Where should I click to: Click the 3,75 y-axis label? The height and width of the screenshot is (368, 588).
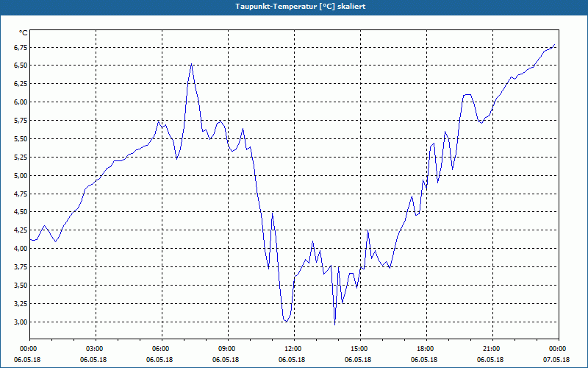pos(21,267)
